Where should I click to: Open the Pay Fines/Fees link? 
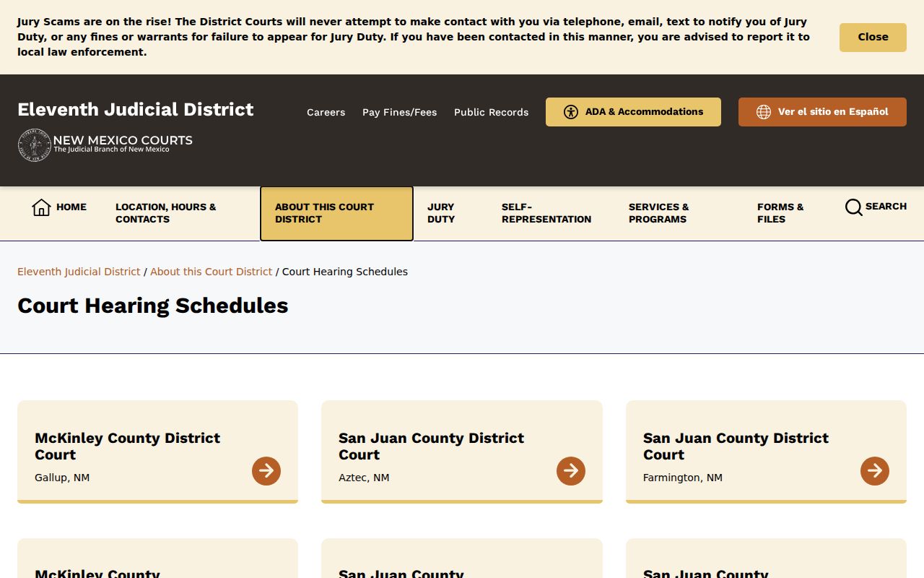point(400,112)
